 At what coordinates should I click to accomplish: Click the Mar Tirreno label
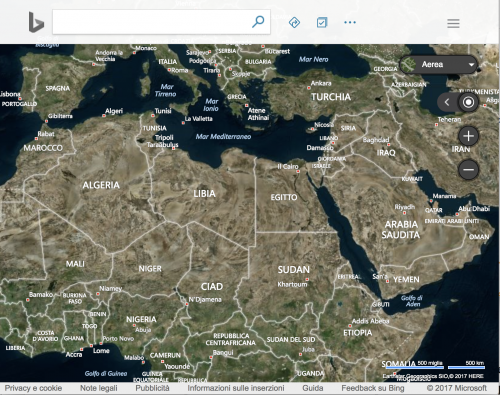point(166,90)
